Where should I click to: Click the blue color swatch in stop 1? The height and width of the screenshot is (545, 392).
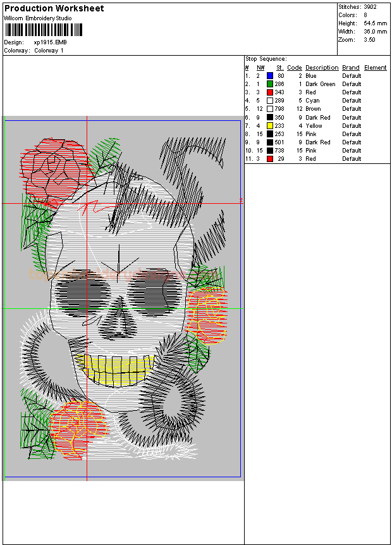270,76
